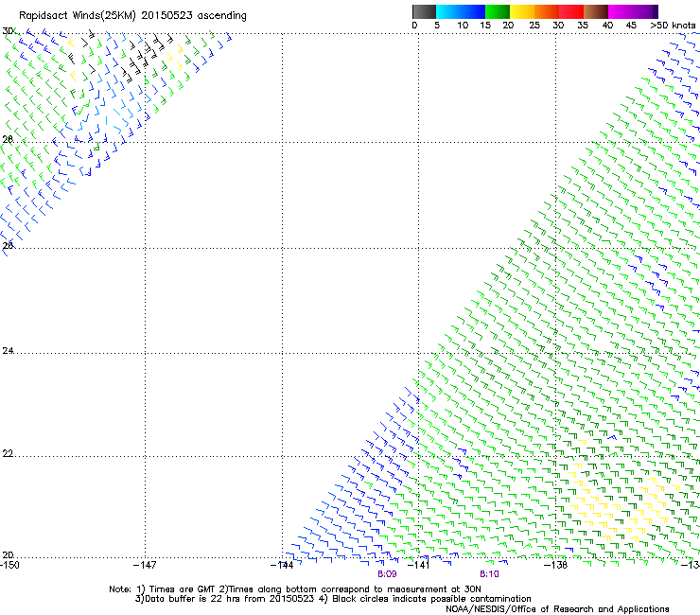This screenshot has width=700, height=615.
Task: Click the '35' label under the color scale
Action: tap(583, 26)
